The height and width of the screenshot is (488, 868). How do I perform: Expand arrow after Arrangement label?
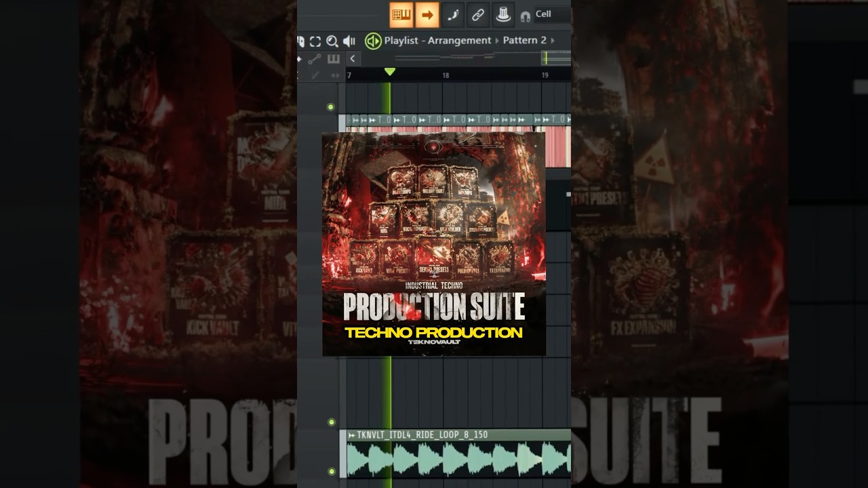tap(496, 41)
